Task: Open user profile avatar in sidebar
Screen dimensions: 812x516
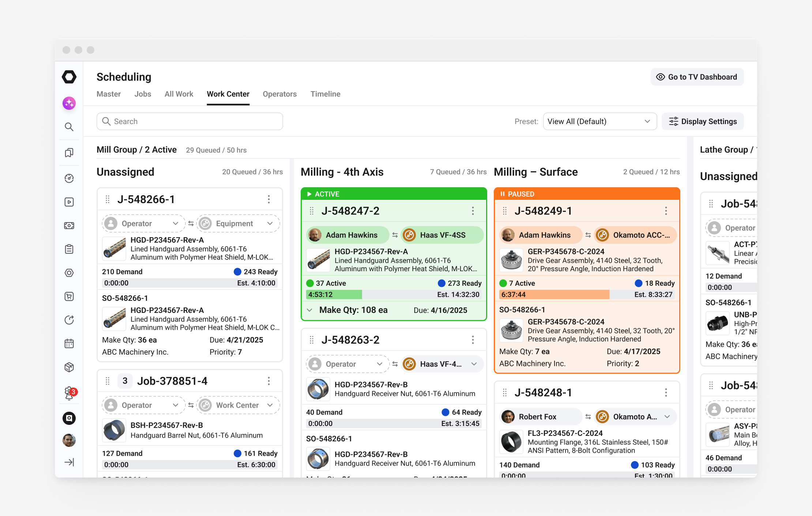Action: (69, 440)
